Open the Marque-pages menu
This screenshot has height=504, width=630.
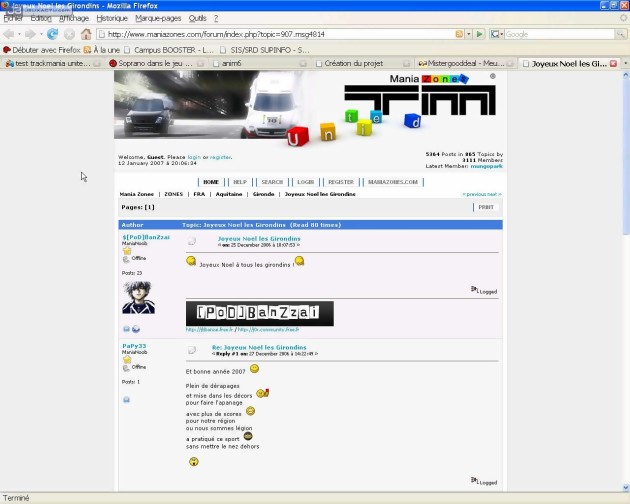[158, 18]
